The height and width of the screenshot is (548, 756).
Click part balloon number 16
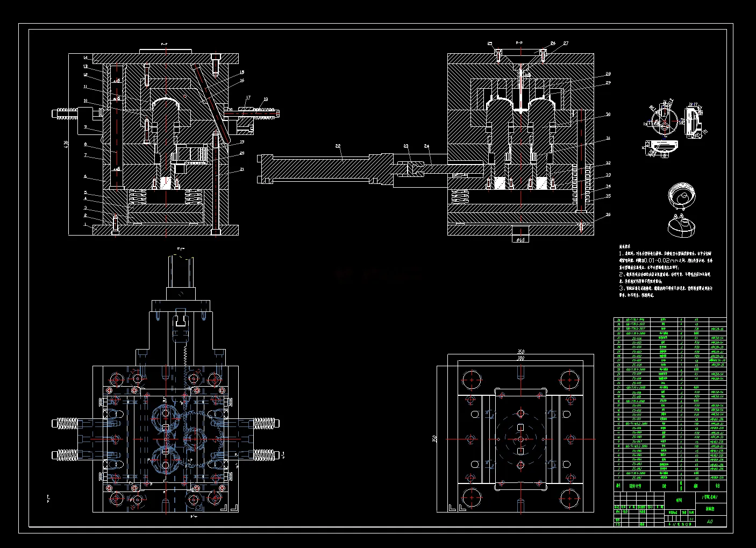point(242,81)
